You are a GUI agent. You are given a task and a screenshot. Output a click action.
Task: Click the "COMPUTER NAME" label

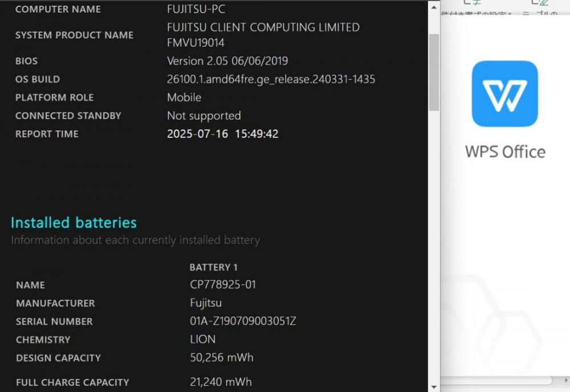[x=58, y=9]
